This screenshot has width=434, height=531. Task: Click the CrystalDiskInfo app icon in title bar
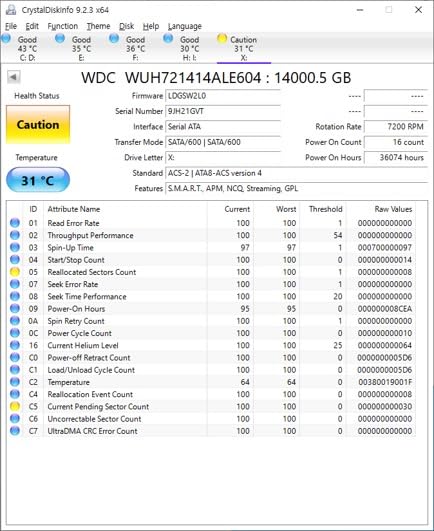11,10
